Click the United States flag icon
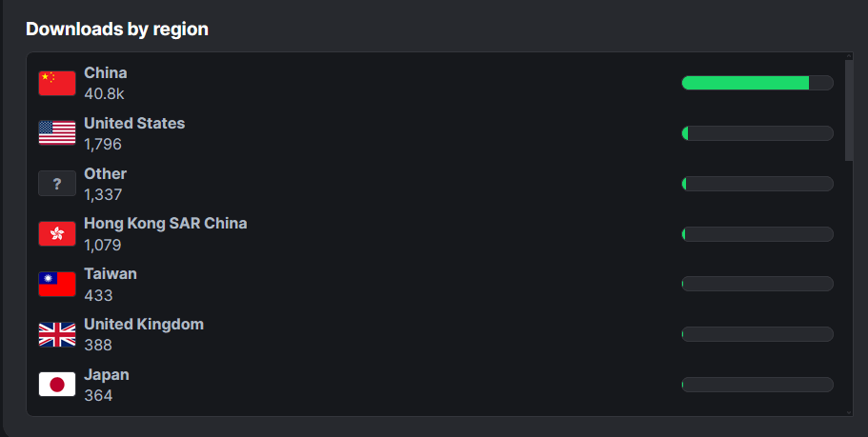This screenshot has width=868, height=437. (57, 133)
